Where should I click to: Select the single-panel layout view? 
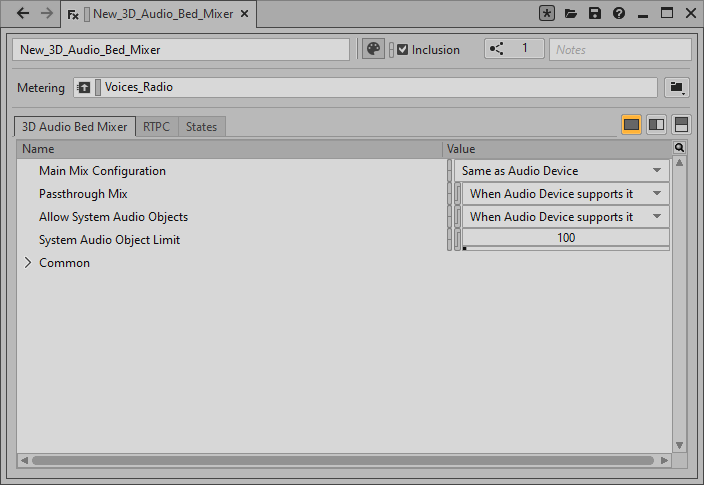632,125
